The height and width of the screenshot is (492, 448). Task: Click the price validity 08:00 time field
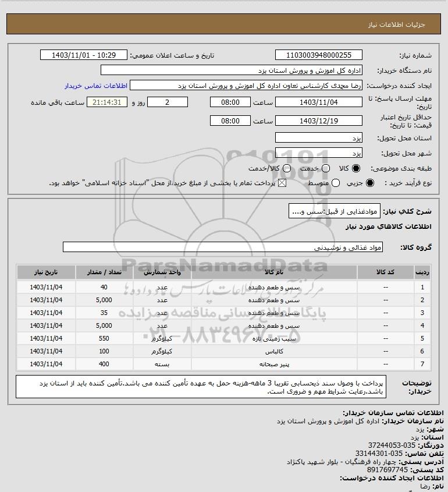230,121
